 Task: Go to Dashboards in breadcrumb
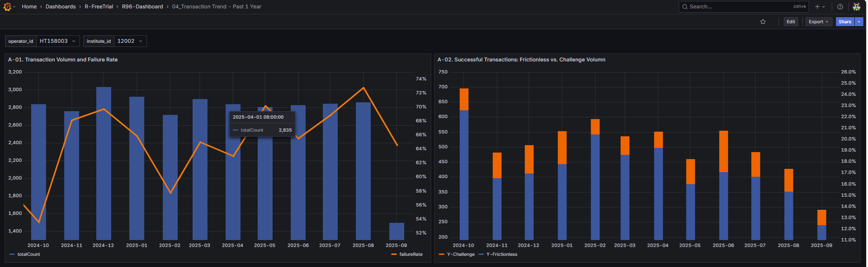click(60, 7)
